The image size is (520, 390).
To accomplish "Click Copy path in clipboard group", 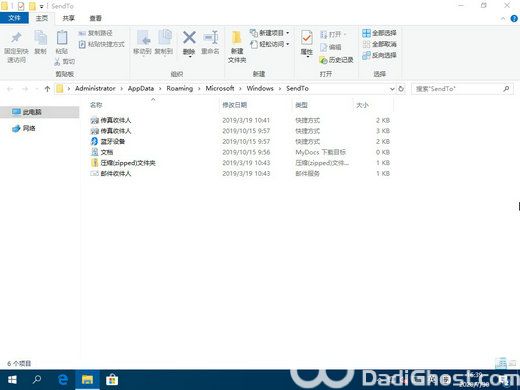I will pyautogui.click(x=96, y=33).
